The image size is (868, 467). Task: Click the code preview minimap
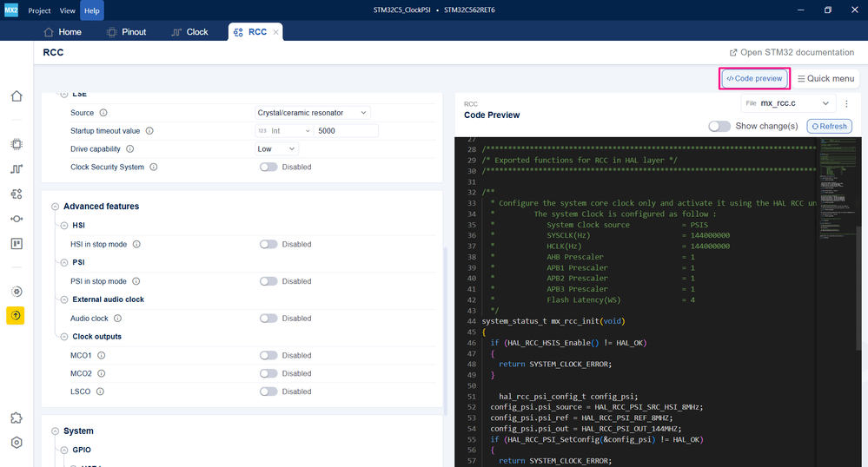(x=837, y=188)
